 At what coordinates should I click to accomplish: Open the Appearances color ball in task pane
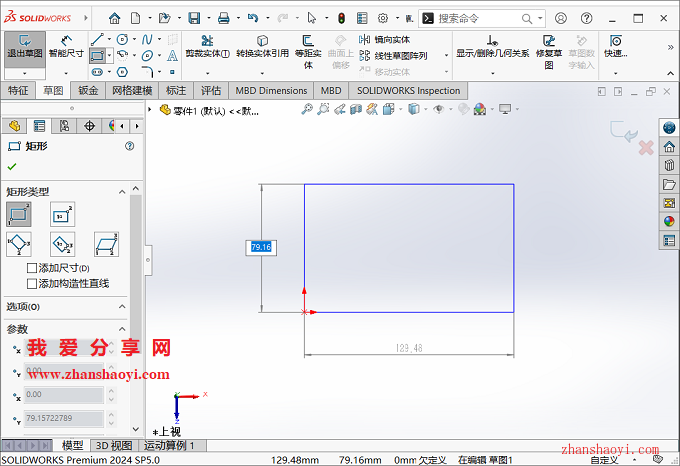pyautogui.click(x=669, y=221)
